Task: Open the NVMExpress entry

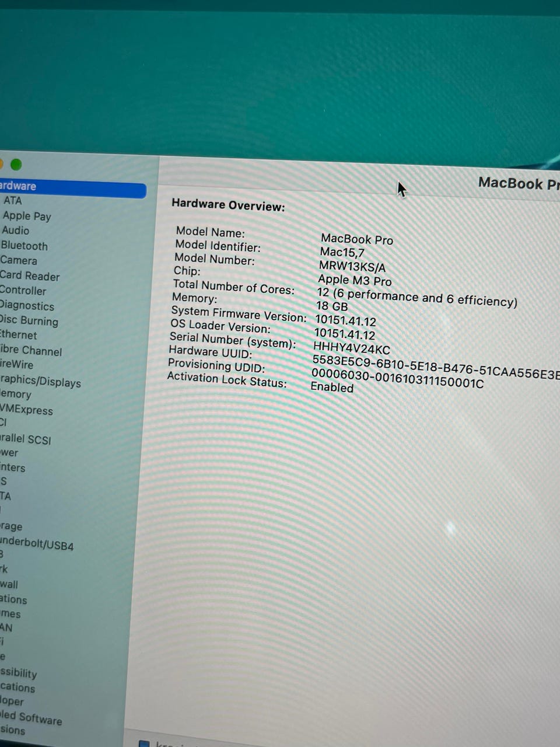Action: pyautogui.click(x=26, y=410)
